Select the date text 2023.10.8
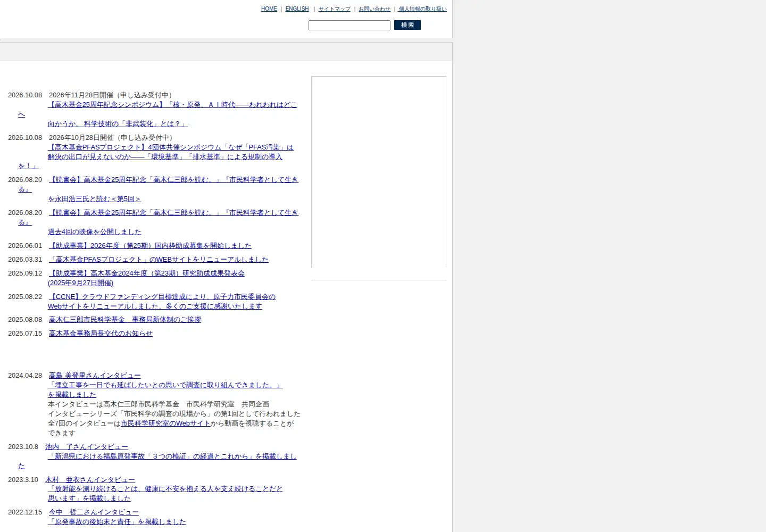 23,447
